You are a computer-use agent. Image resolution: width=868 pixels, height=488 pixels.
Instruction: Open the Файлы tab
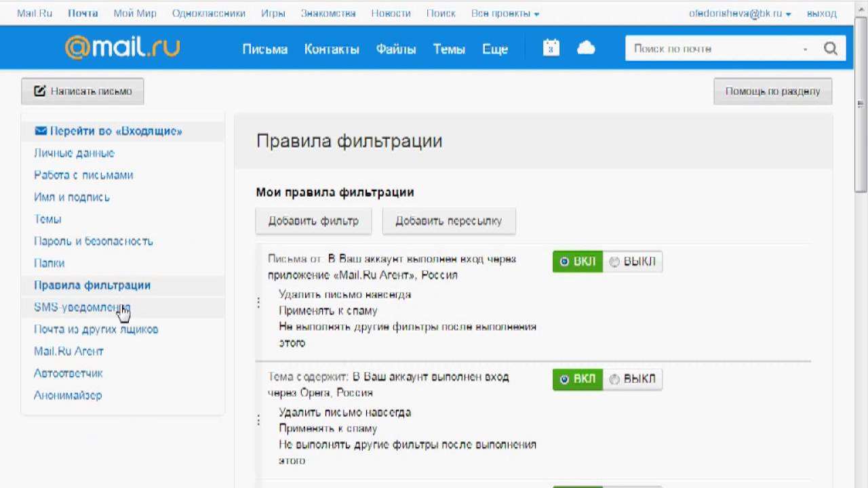396,49
